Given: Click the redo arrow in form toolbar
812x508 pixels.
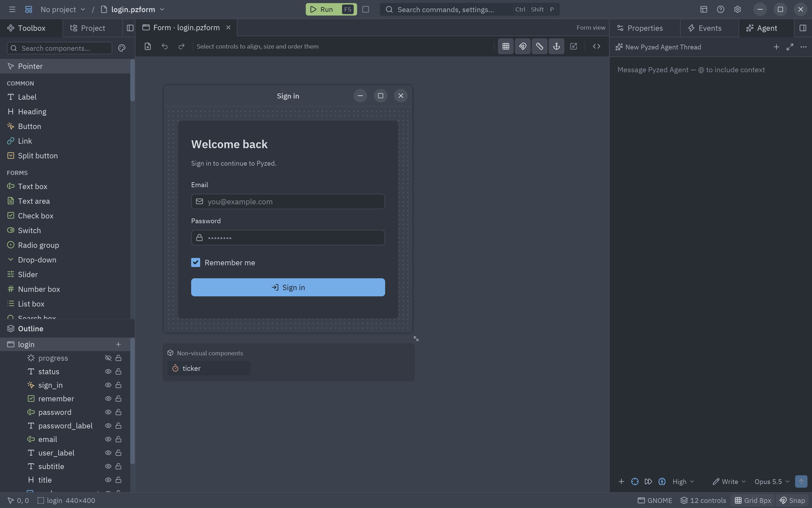Looking at the screenshot, I should click(182, 46).
